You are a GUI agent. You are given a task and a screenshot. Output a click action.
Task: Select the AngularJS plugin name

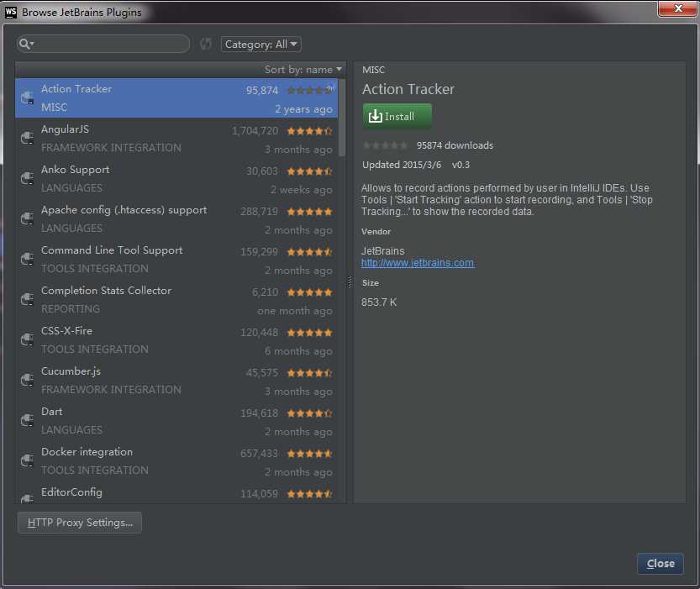[x=66, y=129]
